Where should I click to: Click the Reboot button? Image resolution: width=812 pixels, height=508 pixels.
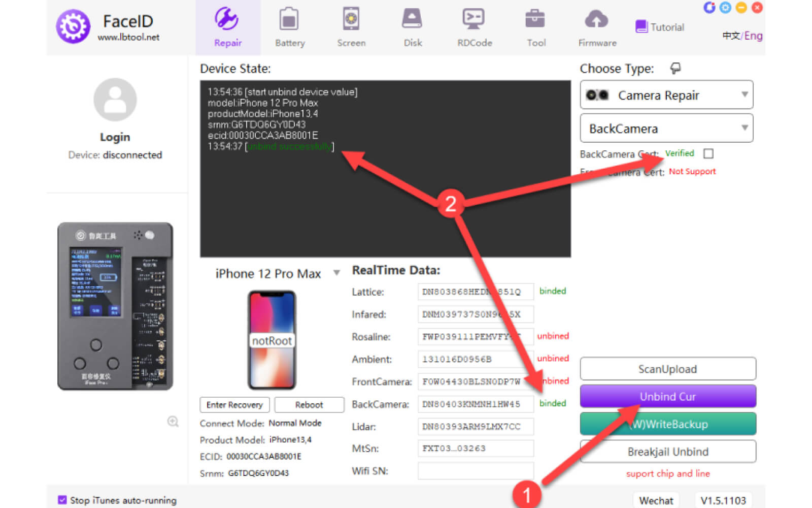(x=309, y=405)
